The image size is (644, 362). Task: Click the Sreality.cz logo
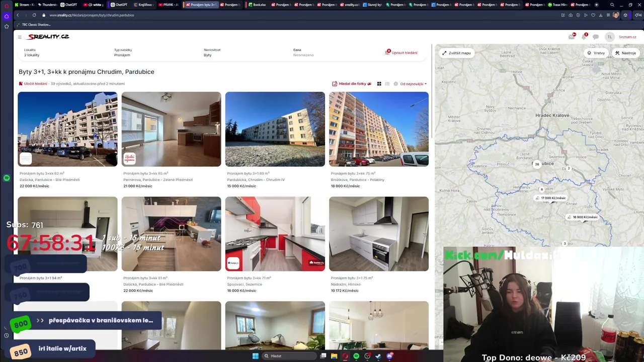click(x=48, y=37)
